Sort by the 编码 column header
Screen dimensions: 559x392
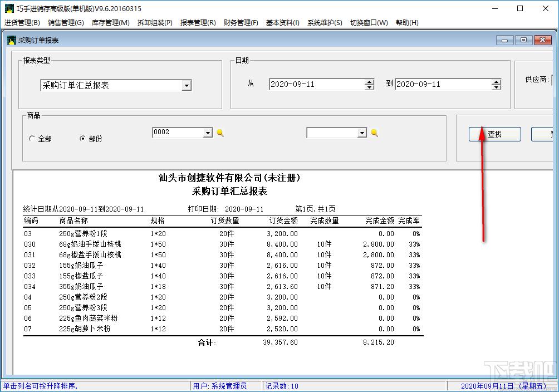pos(31,221)
